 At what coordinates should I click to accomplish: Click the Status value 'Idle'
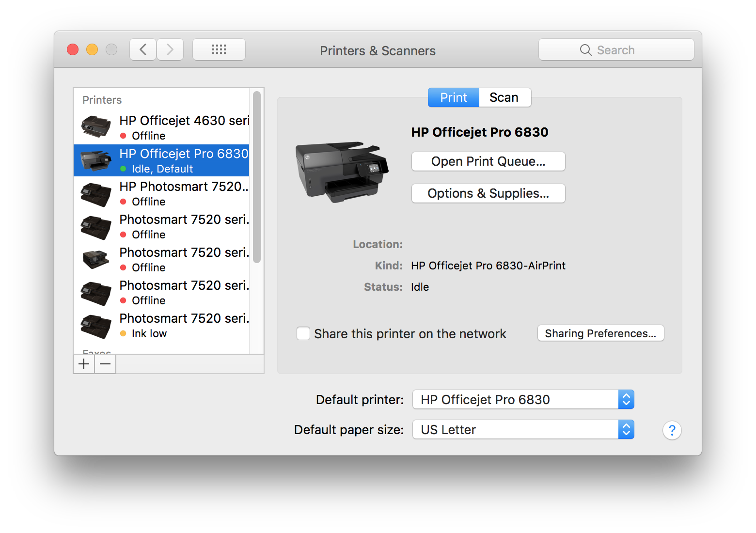pos(420,287)
